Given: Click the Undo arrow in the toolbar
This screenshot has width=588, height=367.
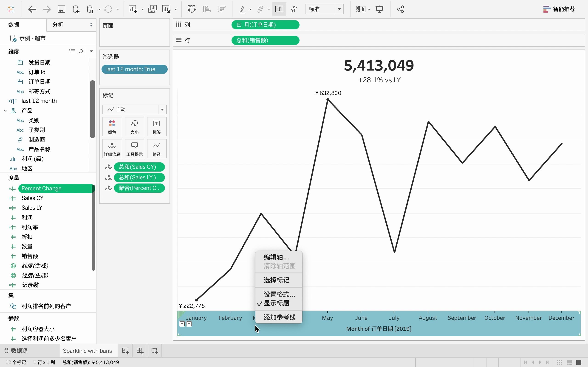Looking at the screenshot, I should point(32,9).
